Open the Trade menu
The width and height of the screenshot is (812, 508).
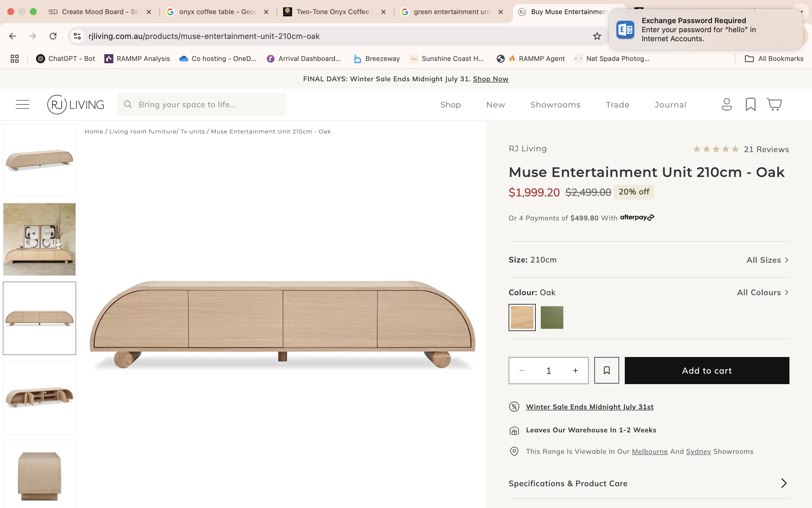[617, 104]
